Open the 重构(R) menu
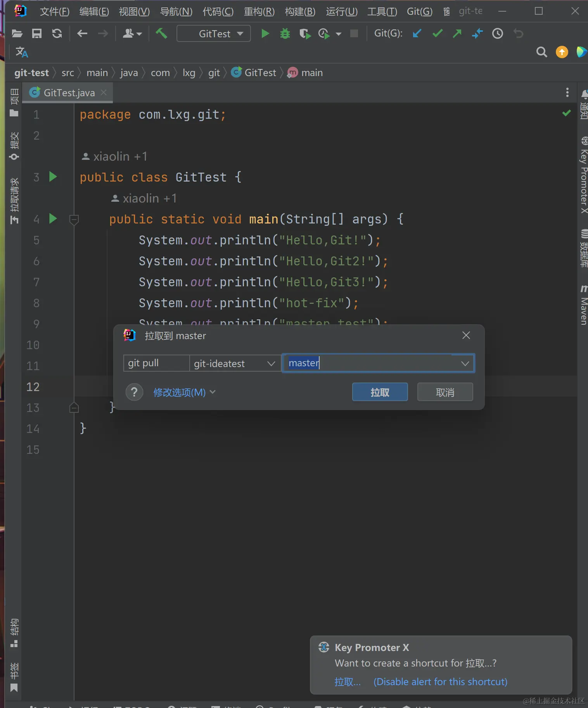 point(259,12)
